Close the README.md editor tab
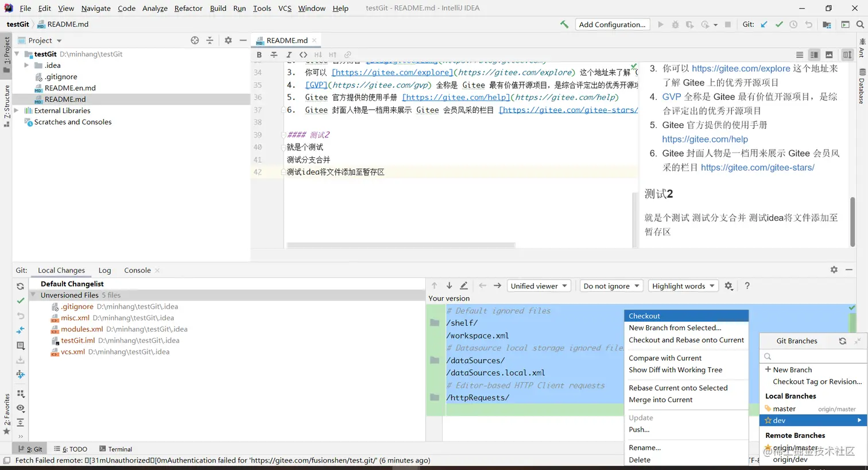 [314, 40]
